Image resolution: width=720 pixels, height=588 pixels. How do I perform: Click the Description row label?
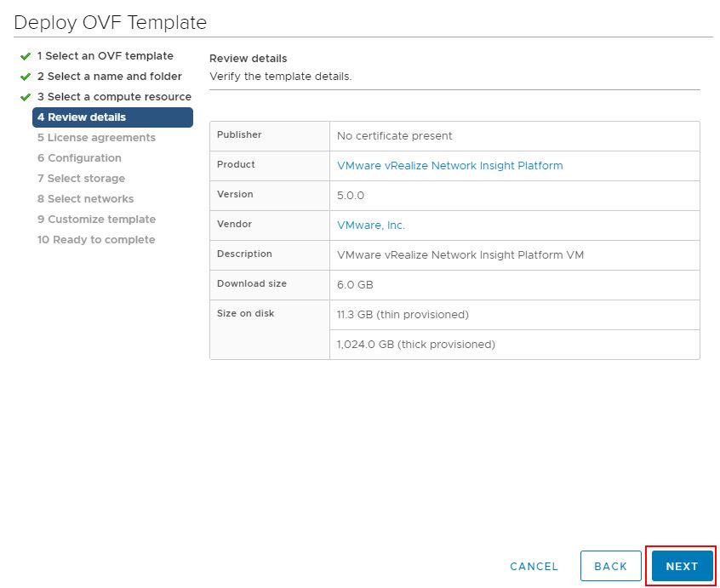coord(245,254)
